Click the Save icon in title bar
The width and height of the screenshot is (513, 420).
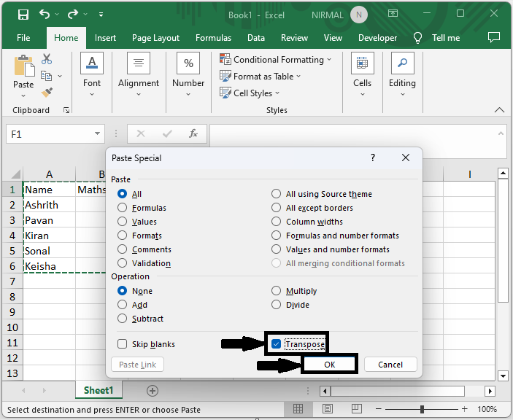pyautogui.click(x=23, y=15)
